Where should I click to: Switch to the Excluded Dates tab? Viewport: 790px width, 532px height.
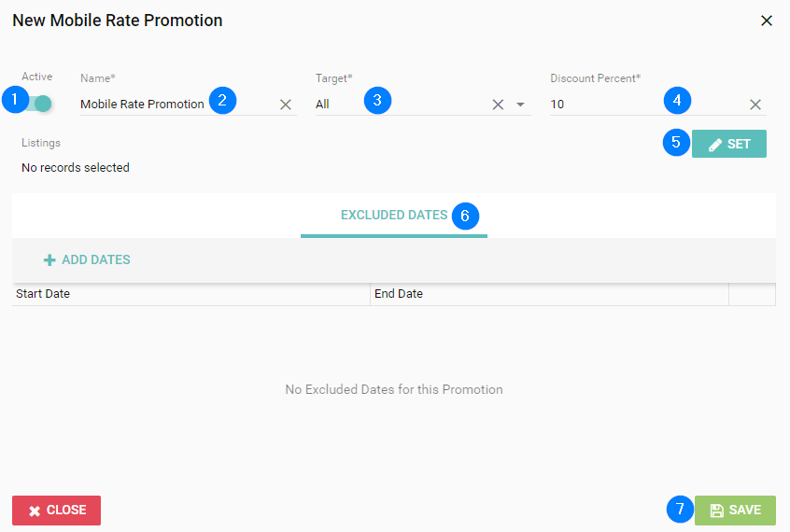pyautogui.click(x=393, y=216)
